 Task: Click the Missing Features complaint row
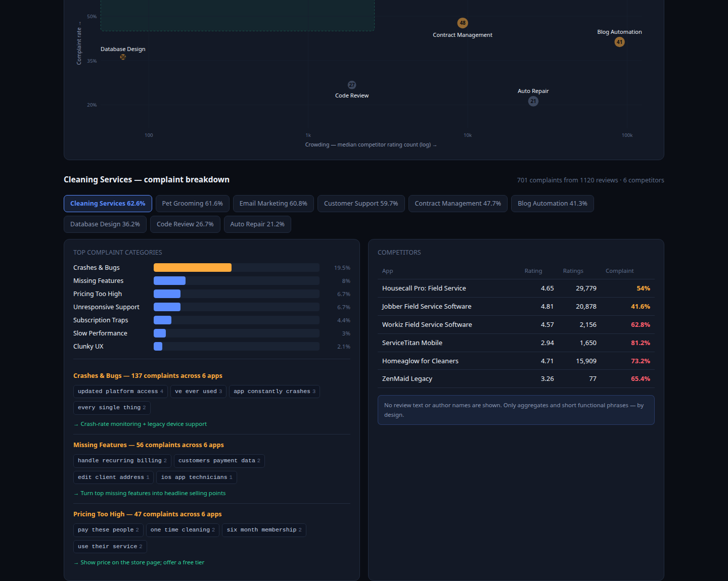[212, 281]
